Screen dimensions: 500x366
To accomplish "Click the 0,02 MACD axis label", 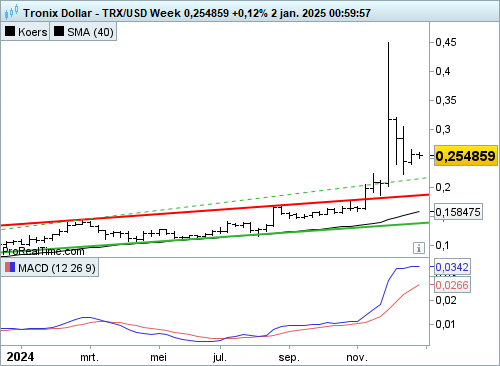I will pos(446,300).
